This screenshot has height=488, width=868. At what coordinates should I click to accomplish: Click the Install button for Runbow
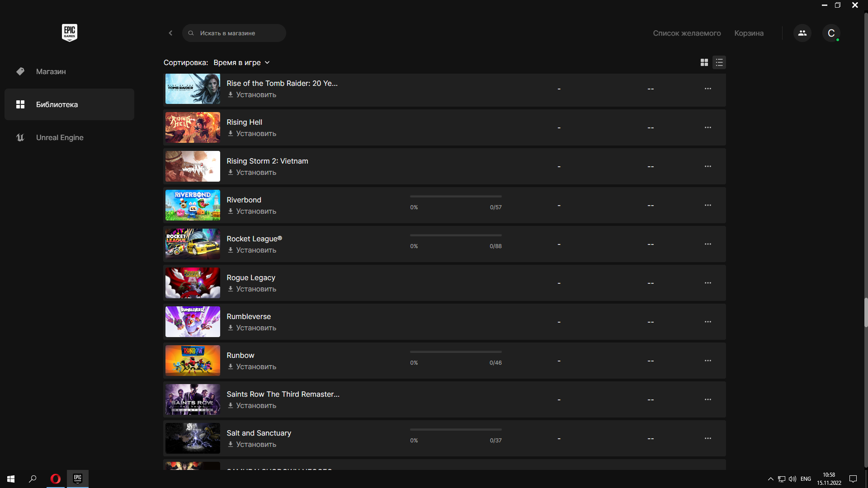pyautogui.click(x=252, y=367)
